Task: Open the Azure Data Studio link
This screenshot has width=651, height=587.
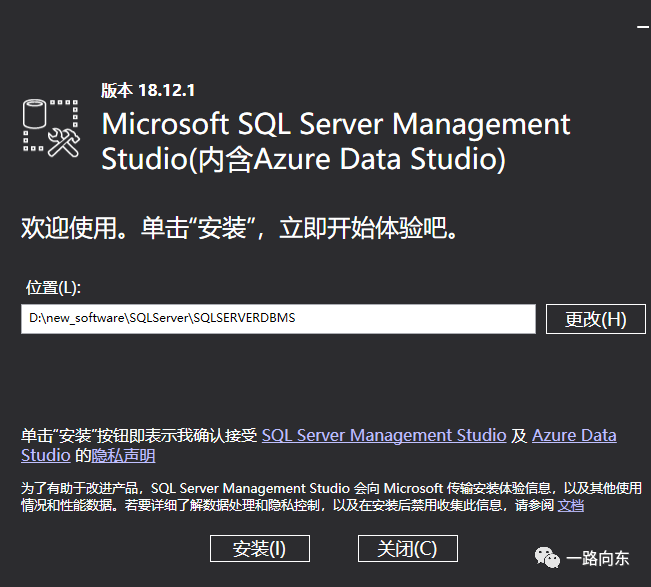Action: point(574,435)
